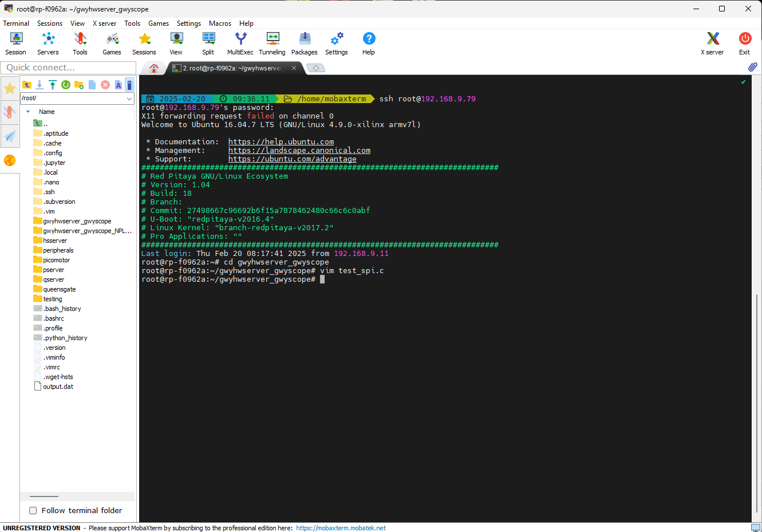Click the Quick connect input field
The image size is (762, 532).
[68, 68]
